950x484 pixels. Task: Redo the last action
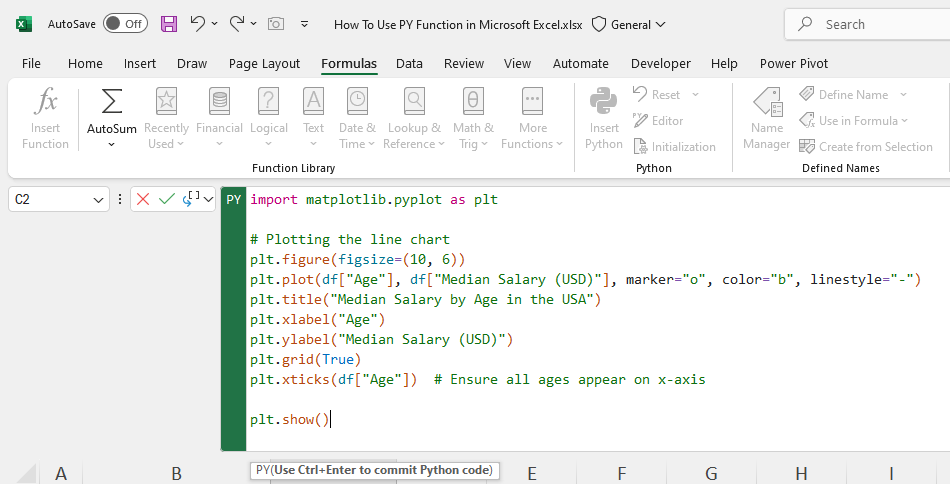[237, 24]
